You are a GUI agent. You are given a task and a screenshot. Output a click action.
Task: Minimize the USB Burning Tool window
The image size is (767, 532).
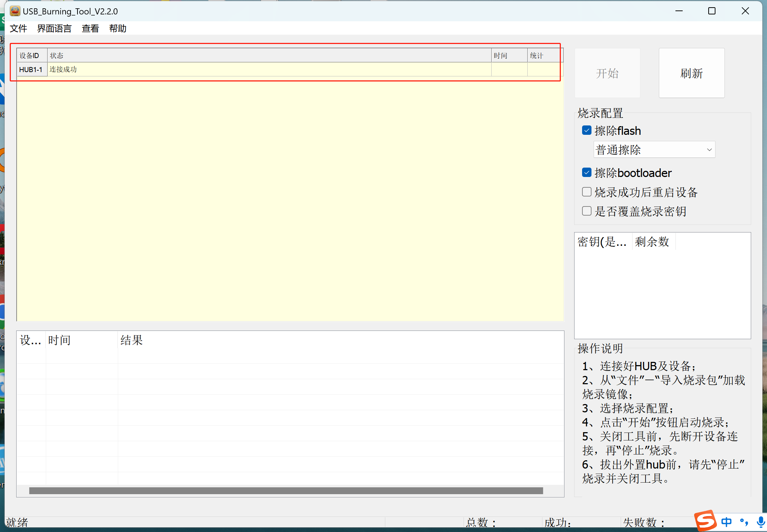pos(679,11)
